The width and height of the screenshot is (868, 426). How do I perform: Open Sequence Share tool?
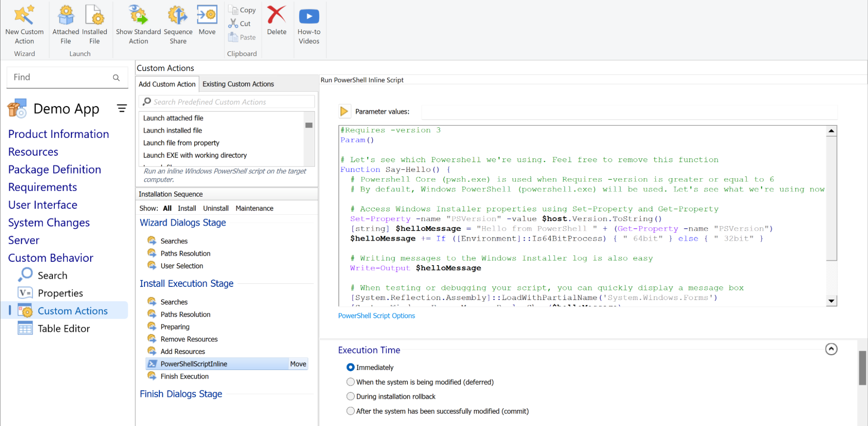(178, 25)
